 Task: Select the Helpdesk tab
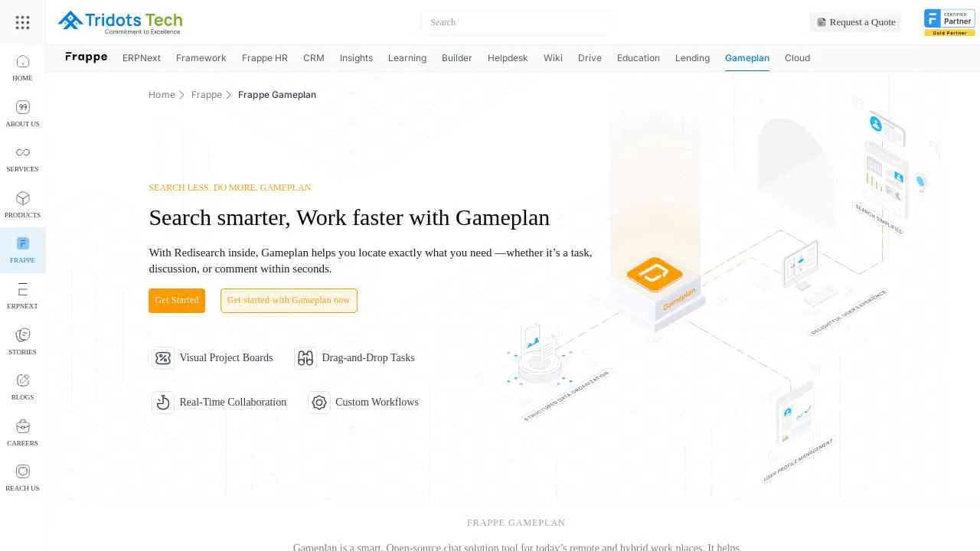[508, 58]
